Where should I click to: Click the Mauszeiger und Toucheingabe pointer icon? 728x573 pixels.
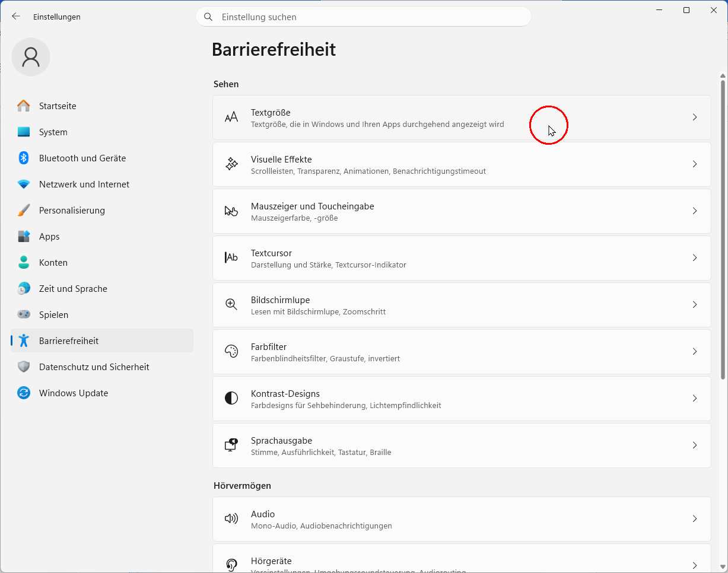(231, 211)
